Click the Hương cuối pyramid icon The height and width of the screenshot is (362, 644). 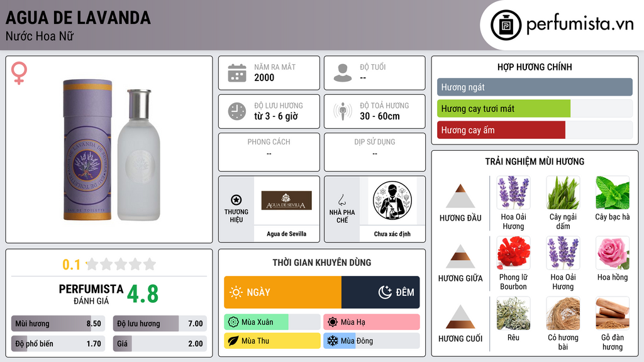(x=460, y=317)
